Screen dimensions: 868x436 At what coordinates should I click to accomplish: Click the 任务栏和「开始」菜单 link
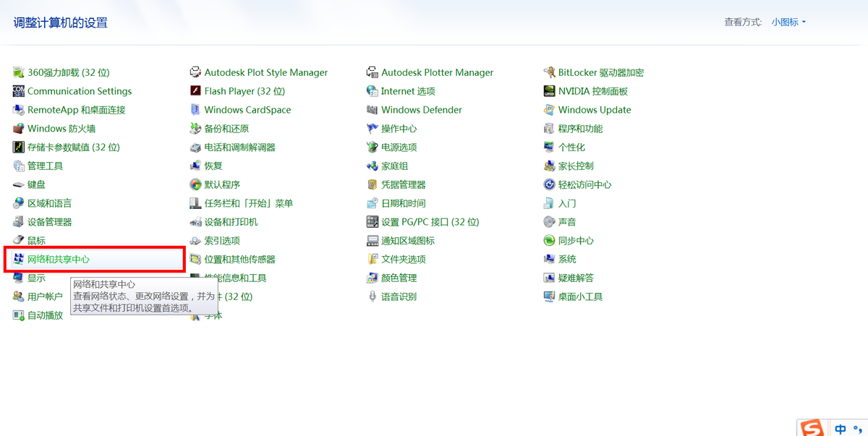pos(249,203)
